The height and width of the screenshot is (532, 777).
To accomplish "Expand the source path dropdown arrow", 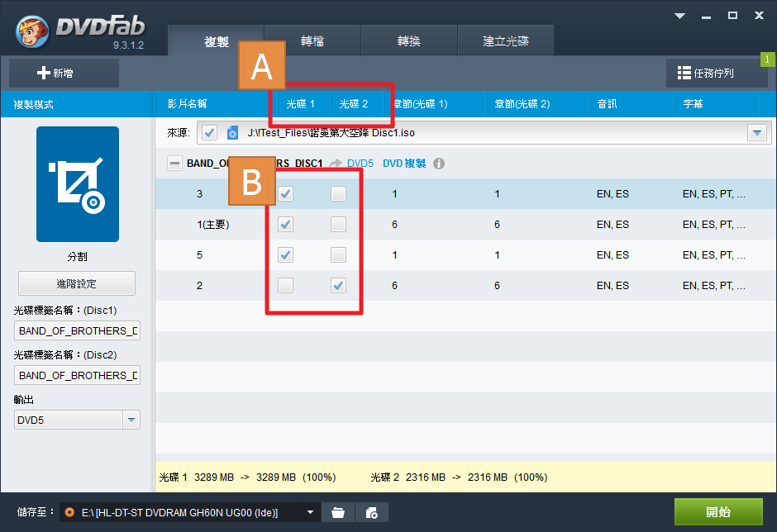I will coord(756,133).
